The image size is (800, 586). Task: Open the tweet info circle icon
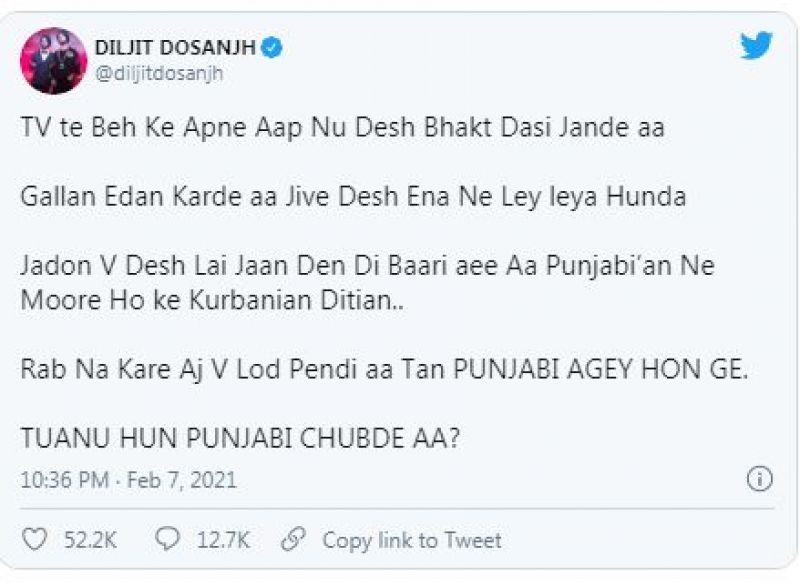pos(760,479)
